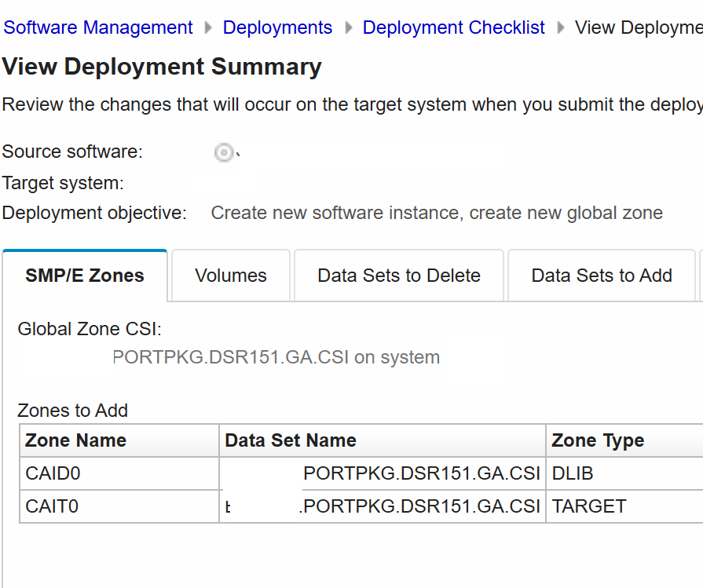Click the DLIB zone type cell
Image resolution: width=703 pixels, height=588 pixels.
click(574, 474)
